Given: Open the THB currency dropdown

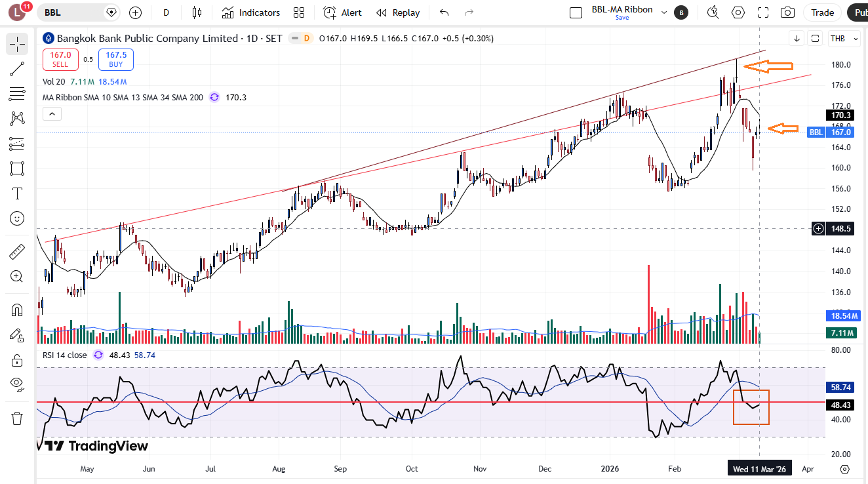Looking at the screenshot, I should tap(844, 39).
